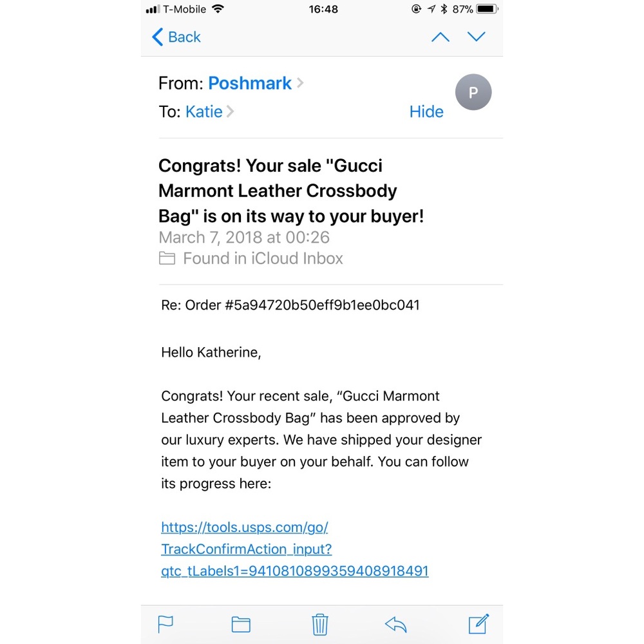This screenshot has height=644, width=644.
Task: Tap the sender avatar circle P
Action: click(473, 92)
